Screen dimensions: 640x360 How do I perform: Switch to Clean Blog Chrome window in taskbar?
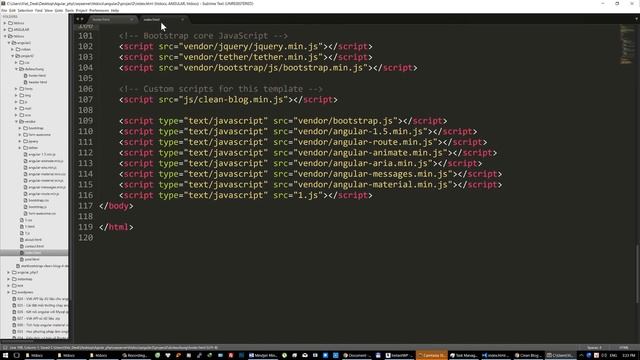coord(528,356)
